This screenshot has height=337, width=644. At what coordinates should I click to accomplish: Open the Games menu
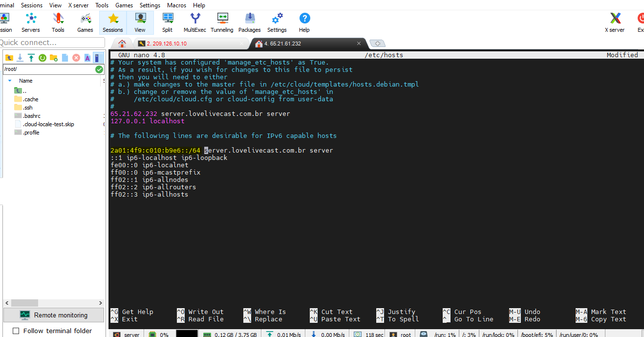[124, 5]
